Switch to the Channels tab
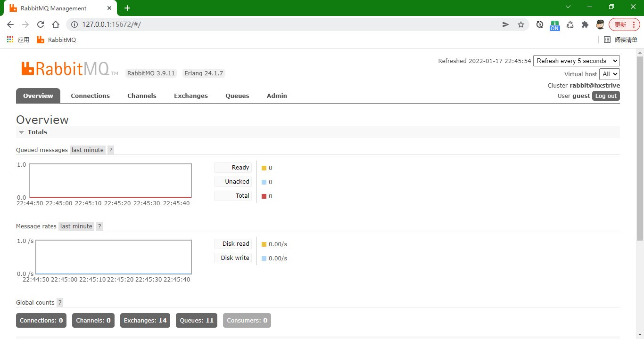 coord(142,96)
